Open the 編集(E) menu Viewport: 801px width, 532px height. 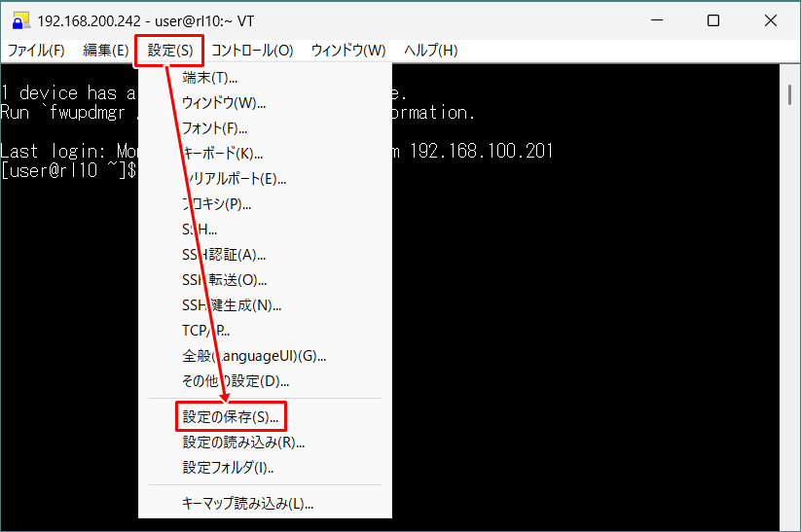point(106,51)
